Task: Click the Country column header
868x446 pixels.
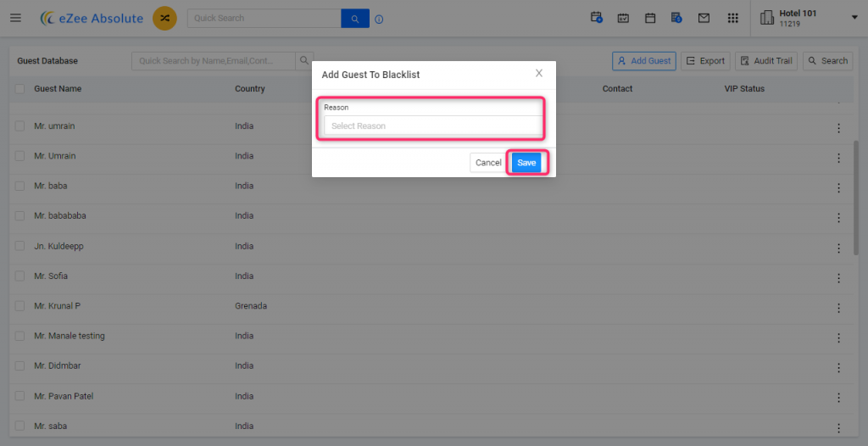Action: point(250,89)
